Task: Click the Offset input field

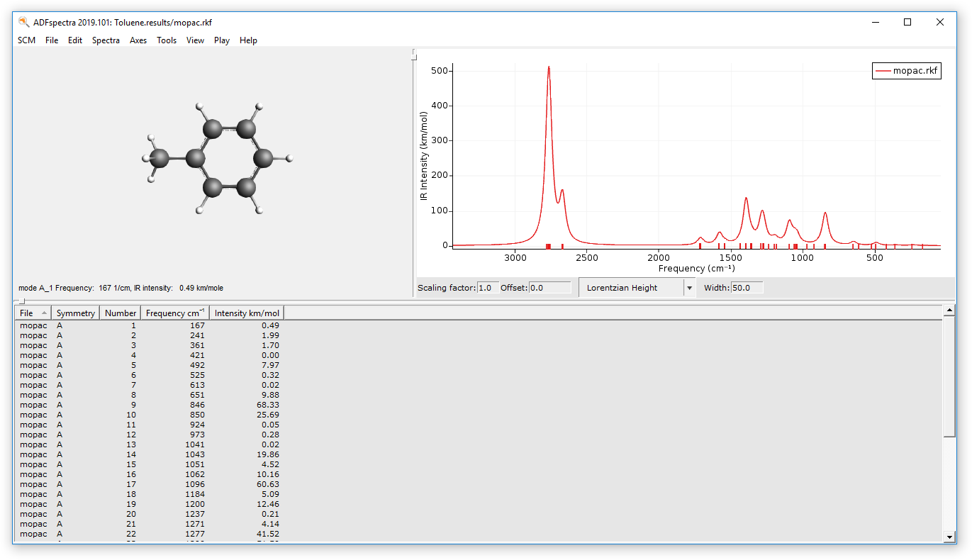Action: pos(549,288)
